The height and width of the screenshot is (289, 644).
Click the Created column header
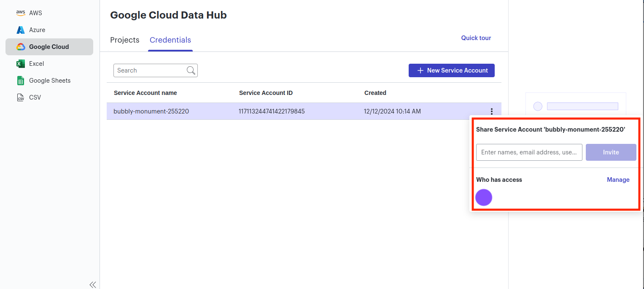pyautogui.click(x=375, y=93)
